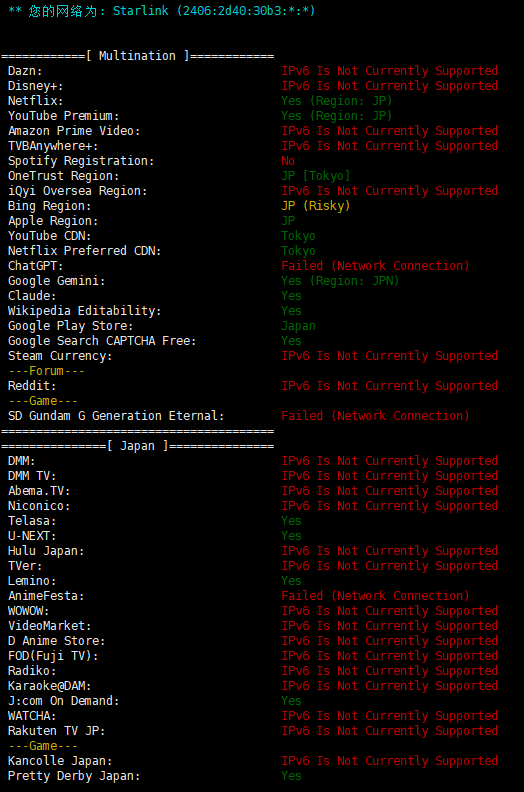The image size is (524, 792).
Task: Select the J:com On Demand Yes result
Action: pos(291,701)
